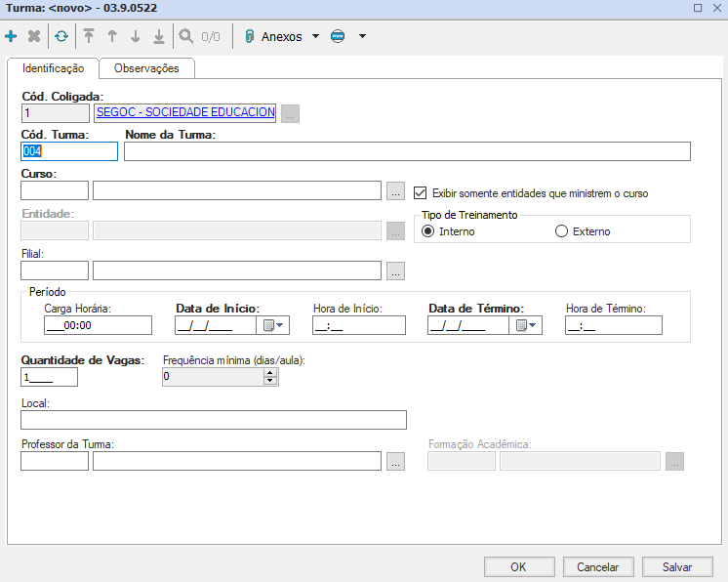
Task: Increase the Frequência mínima spinner value
Action: (270, 371)
